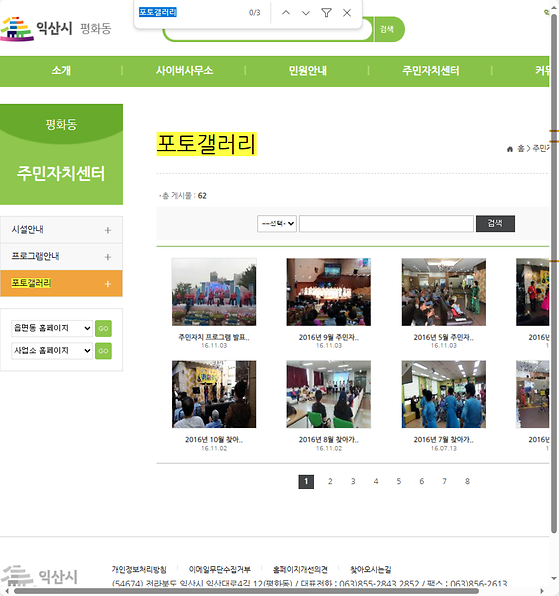Click the 총 게시물 62 count text
This screenshot has height=596, width=559.
click(x=183, y=196)
